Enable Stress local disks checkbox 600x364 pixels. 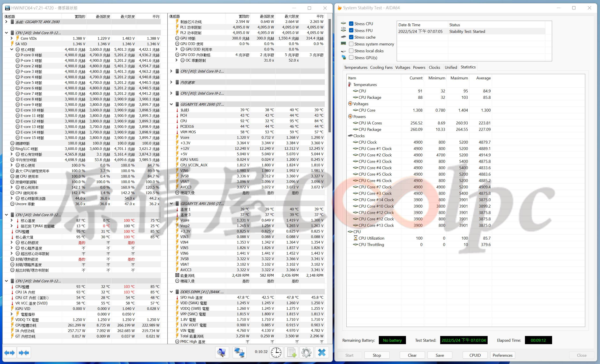tap(351, 51)
